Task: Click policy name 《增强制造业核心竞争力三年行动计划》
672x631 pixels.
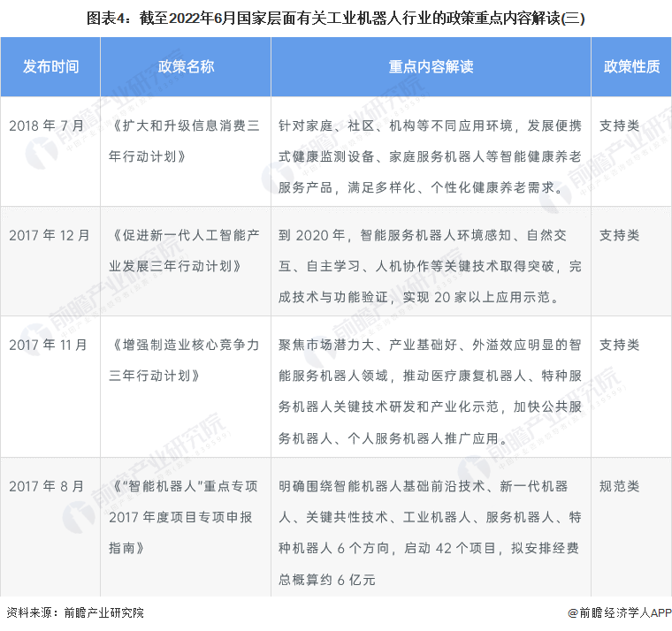Action: click(x=184, y=361)
